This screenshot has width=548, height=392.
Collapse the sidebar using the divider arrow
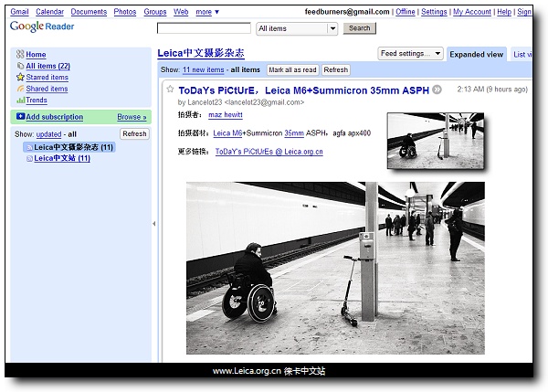pos(153,223)
